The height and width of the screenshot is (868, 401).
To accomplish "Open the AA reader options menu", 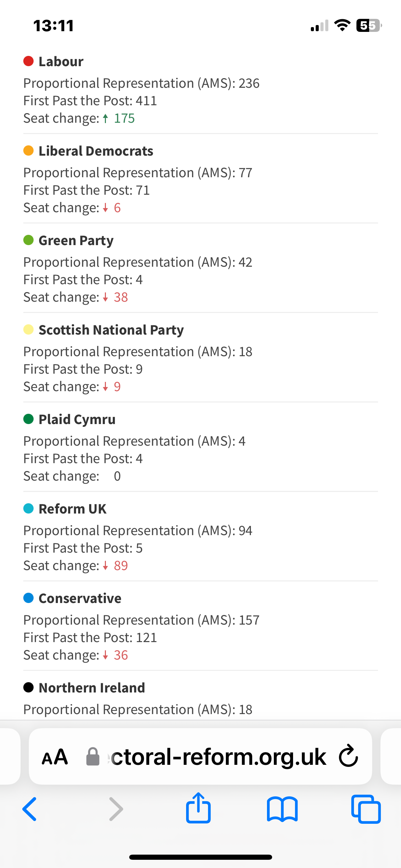I will coord(55,757).
